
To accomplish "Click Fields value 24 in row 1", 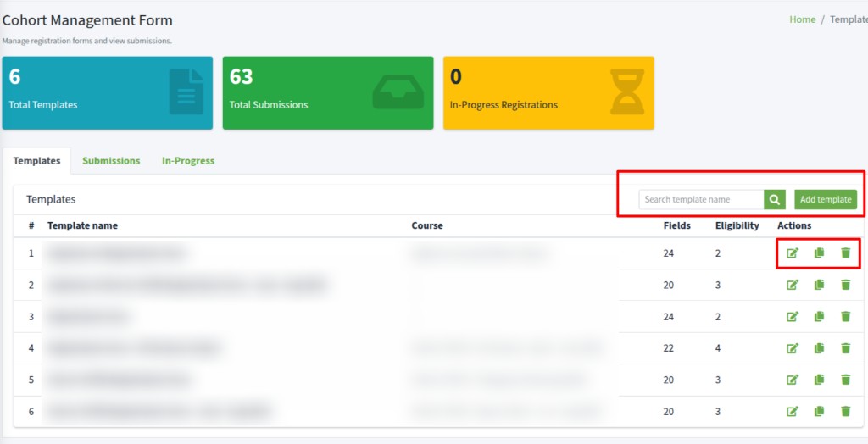I will pyautogui.click(x=669, y=253).
